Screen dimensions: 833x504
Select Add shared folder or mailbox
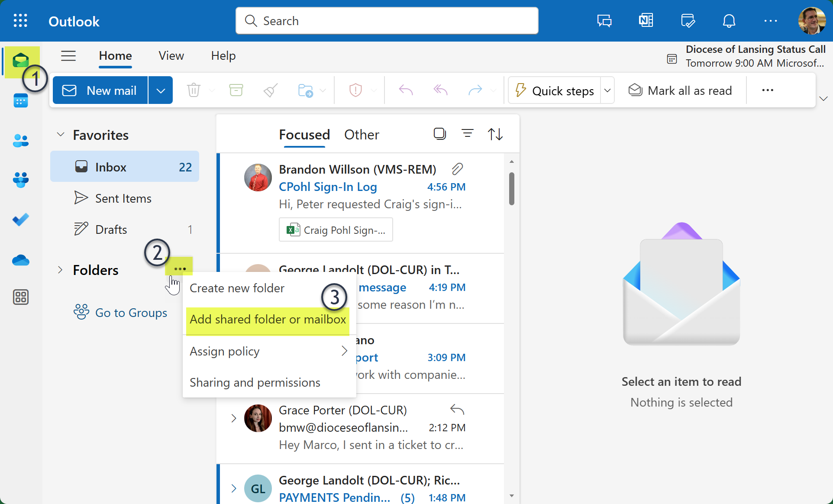(268, 320)
